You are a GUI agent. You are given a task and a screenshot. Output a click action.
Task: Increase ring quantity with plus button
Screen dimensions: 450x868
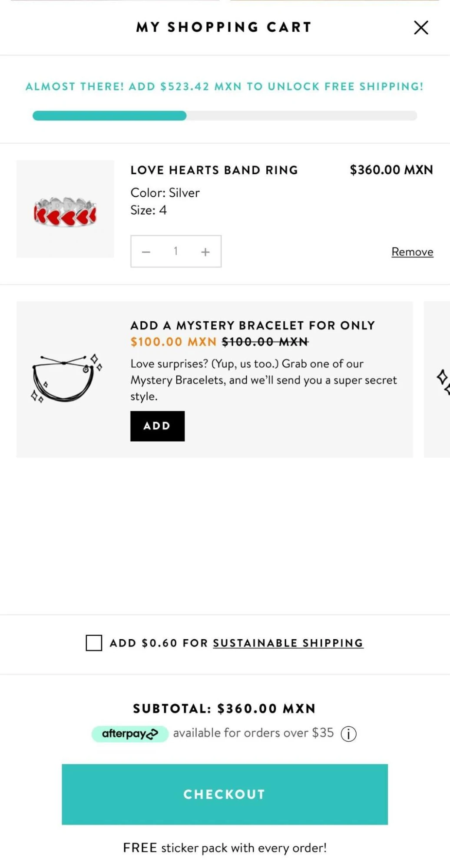click(205, 252)
